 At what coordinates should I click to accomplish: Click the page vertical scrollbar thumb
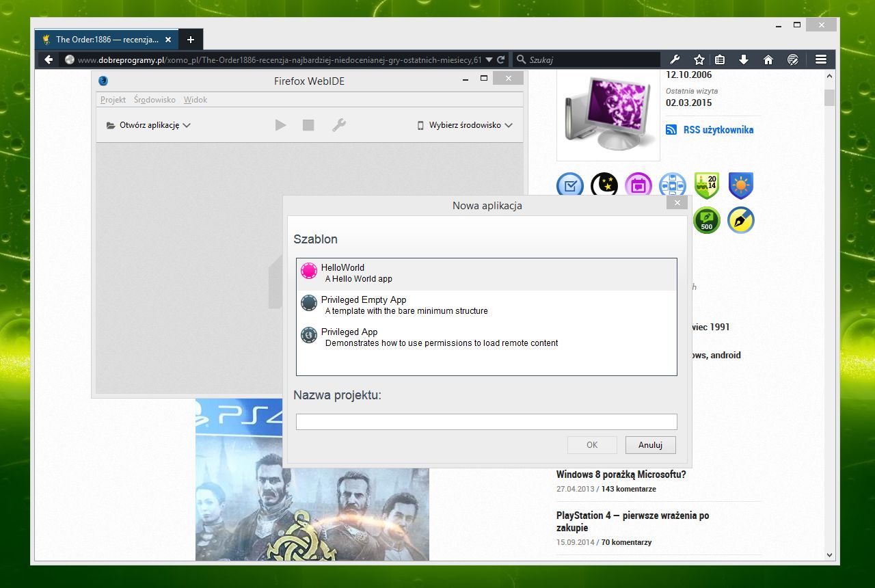829,97
